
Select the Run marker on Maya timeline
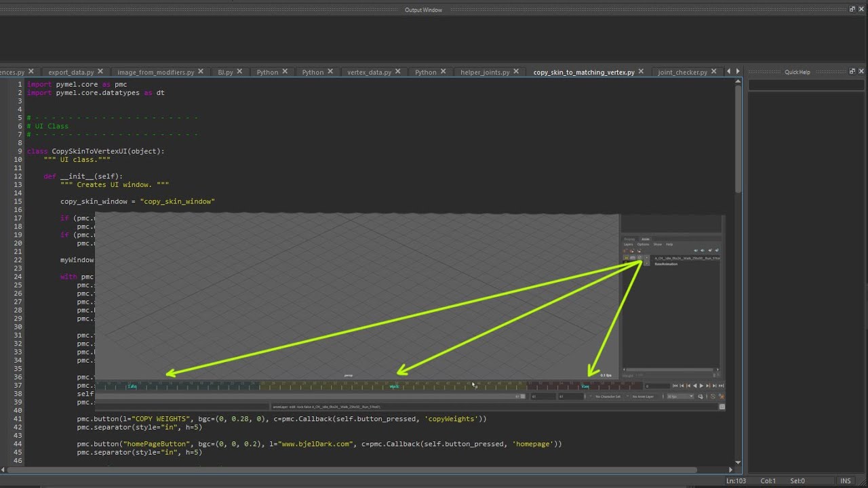tap(585, 386)
